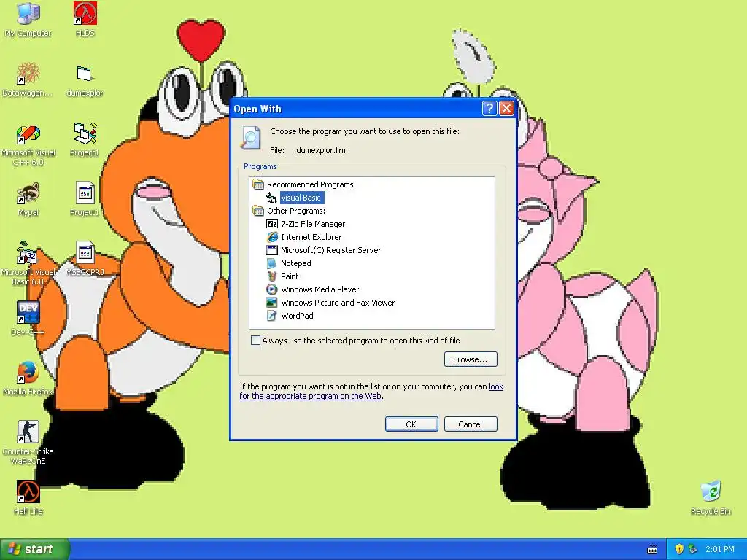Screen dimensions: 747x560
Task: Choose Microsoft(C) Register Server entry
Action: pos(330,250)
